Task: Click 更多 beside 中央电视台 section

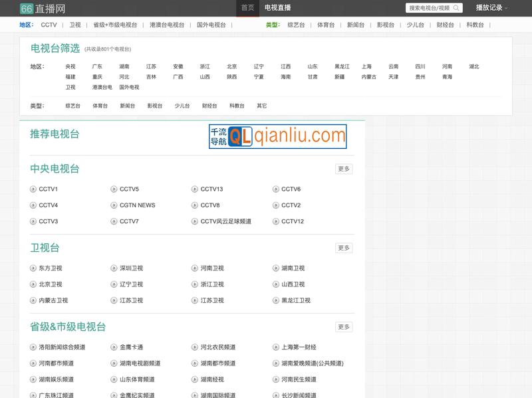Action: click(343, 169)
